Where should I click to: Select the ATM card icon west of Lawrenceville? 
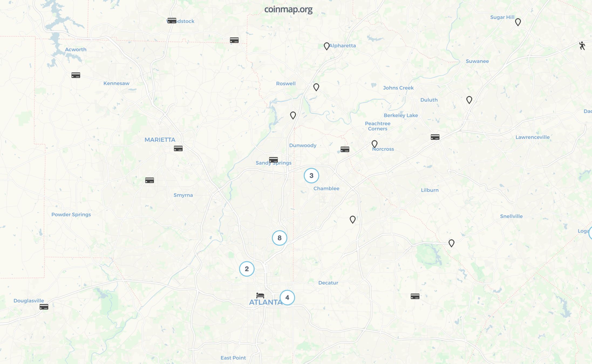435,137
